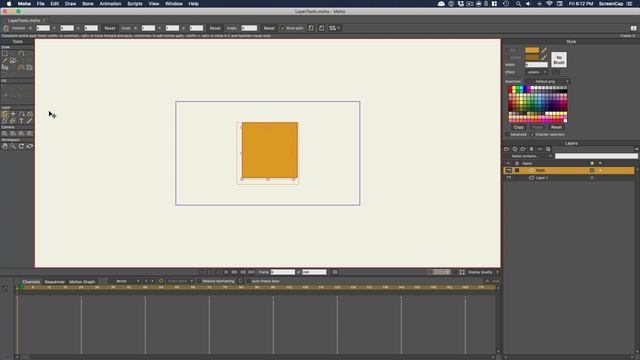640x360 pixels.
Task: Open the Display Quality dropdown
Action: coord(483,272)
